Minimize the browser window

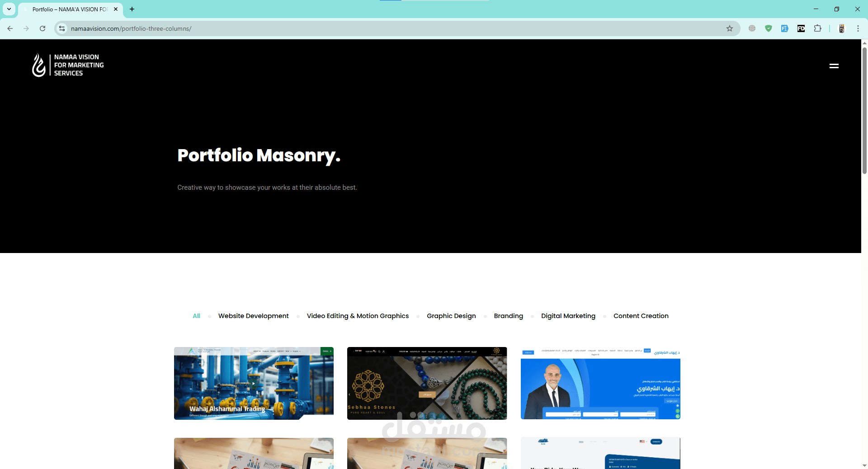(x=816, y=9)
